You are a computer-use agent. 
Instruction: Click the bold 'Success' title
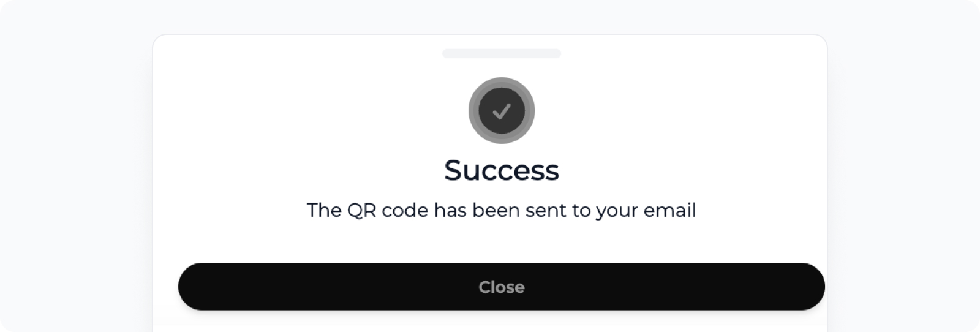pos(502,170)
